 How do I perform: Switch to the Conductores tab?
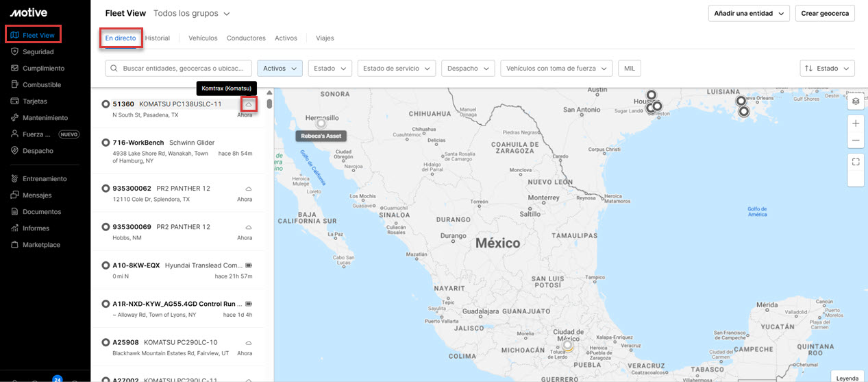[246, 38]
